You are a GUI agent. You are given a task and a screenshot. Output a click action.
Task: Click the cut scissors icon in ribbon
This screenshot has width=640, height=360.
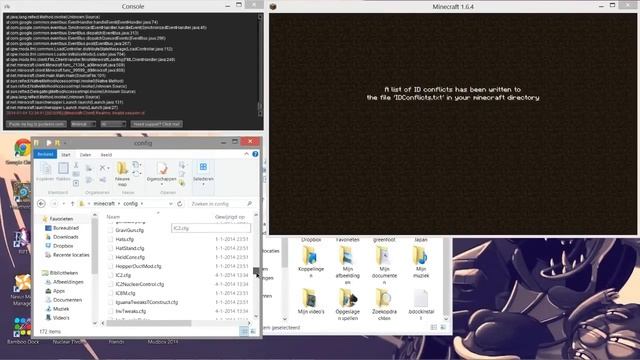coord(76,165)
